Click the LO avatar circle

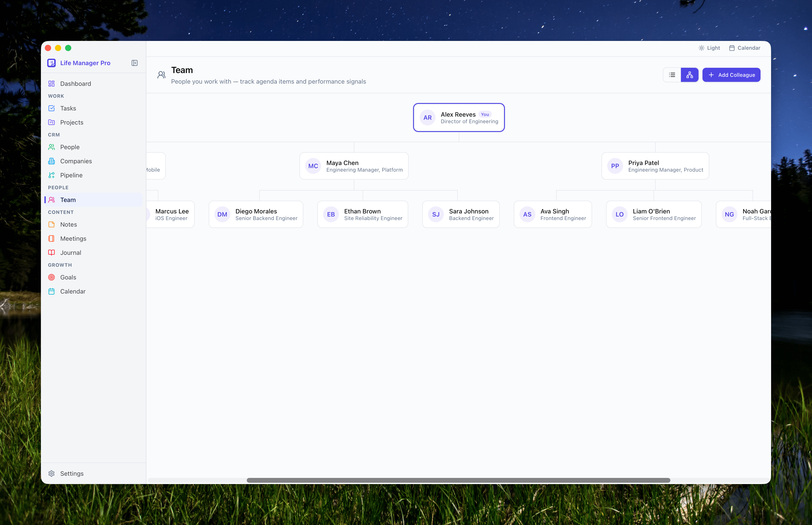click(620, 215)
